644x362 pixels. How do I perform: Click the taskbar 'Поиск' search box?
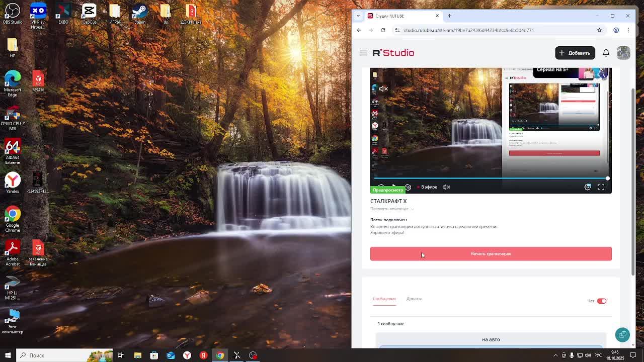coord(65,355)
